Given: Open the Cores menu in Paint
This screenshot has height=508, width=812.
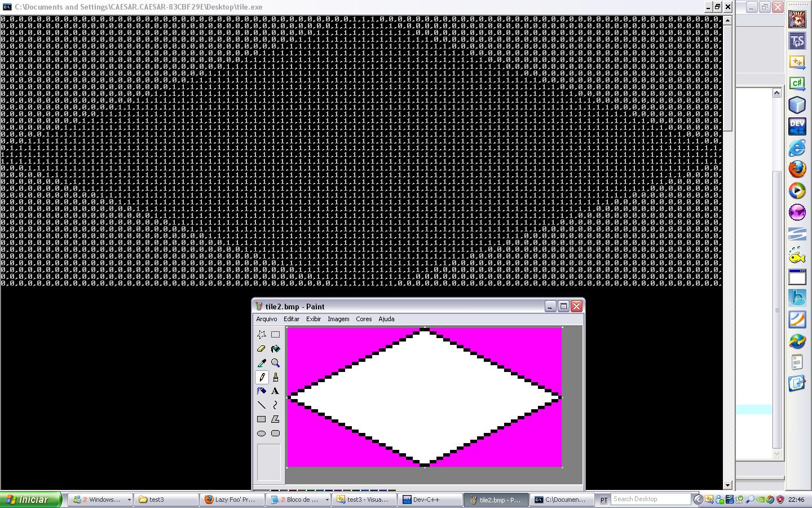Looking at the screenshot, I should coord(364,319).
